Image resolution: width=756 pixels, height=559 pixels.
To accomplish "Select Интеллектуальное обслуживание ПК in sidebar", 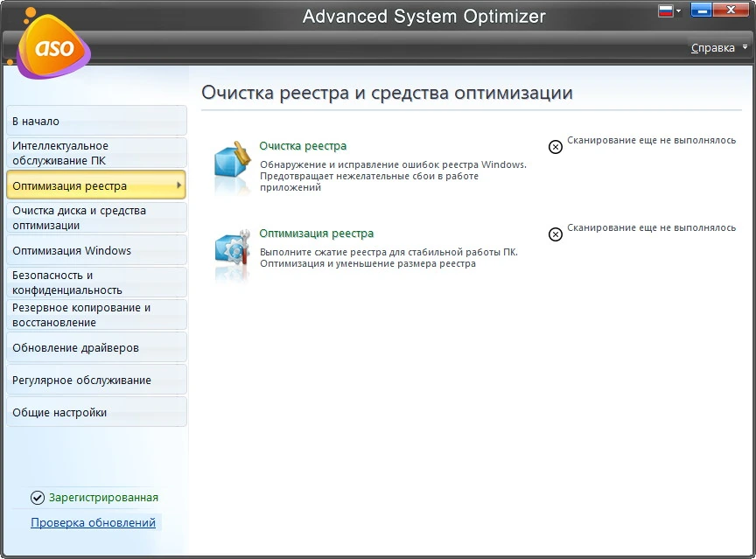I will pyautogui.click(x=96, y=153).
